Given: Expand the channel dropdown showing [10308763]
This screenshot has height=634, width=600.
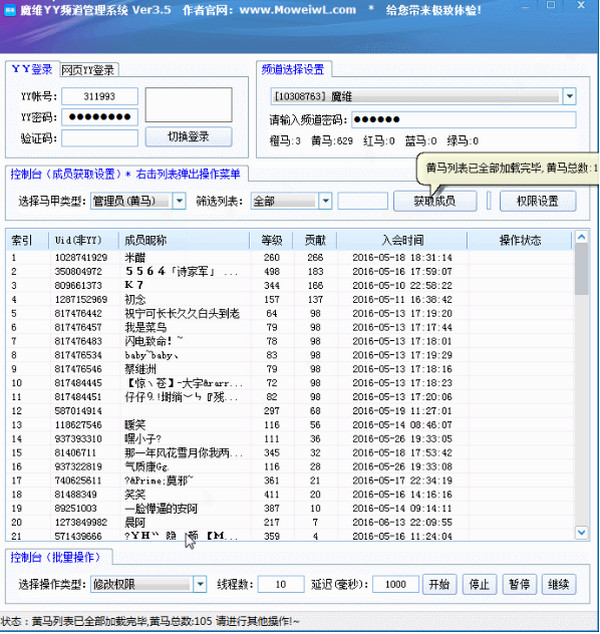Looking at the screenshot, I should (x=569, y=97).
